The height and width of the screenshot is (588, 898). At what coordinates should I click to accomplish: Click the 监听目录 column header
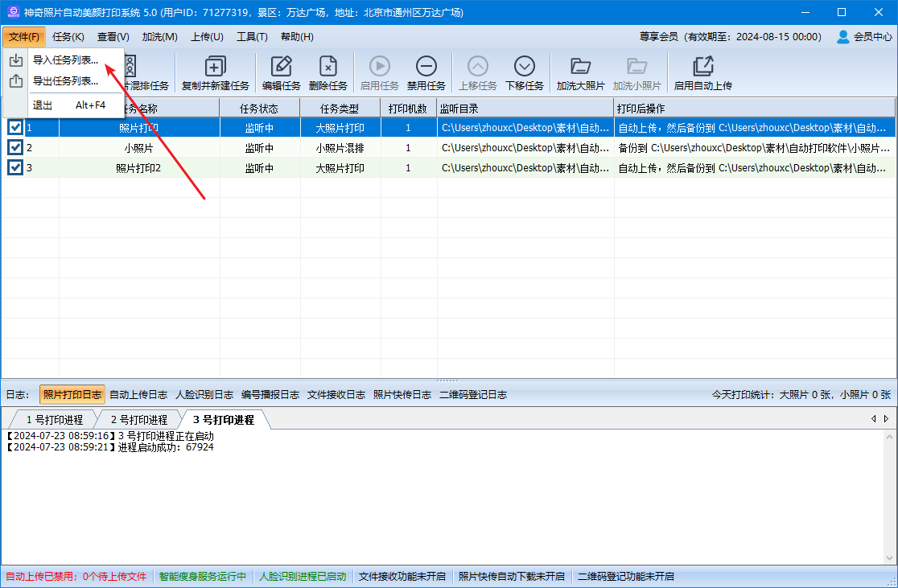(525, 108)
